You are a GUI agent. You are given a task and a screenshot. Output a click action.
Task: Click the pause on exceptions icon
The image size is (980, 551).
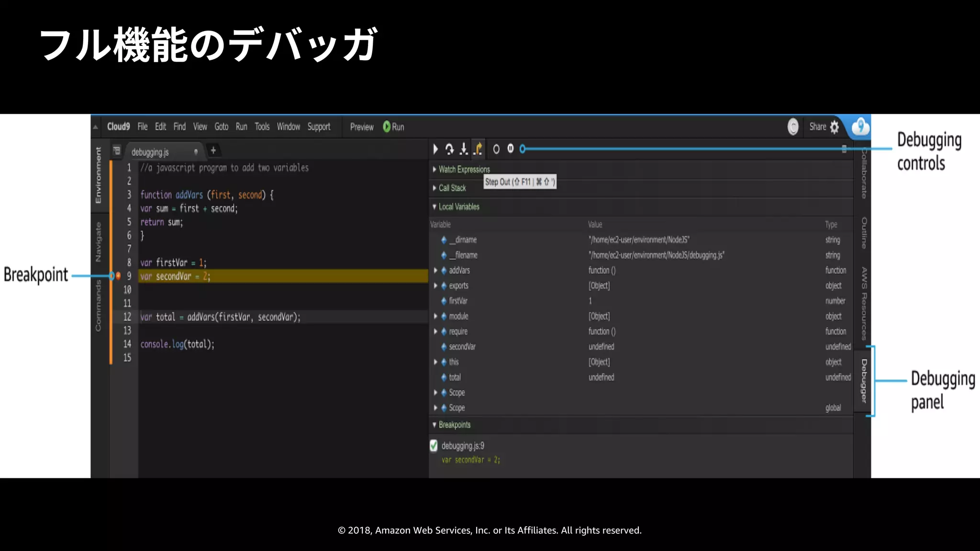[511, 149]
